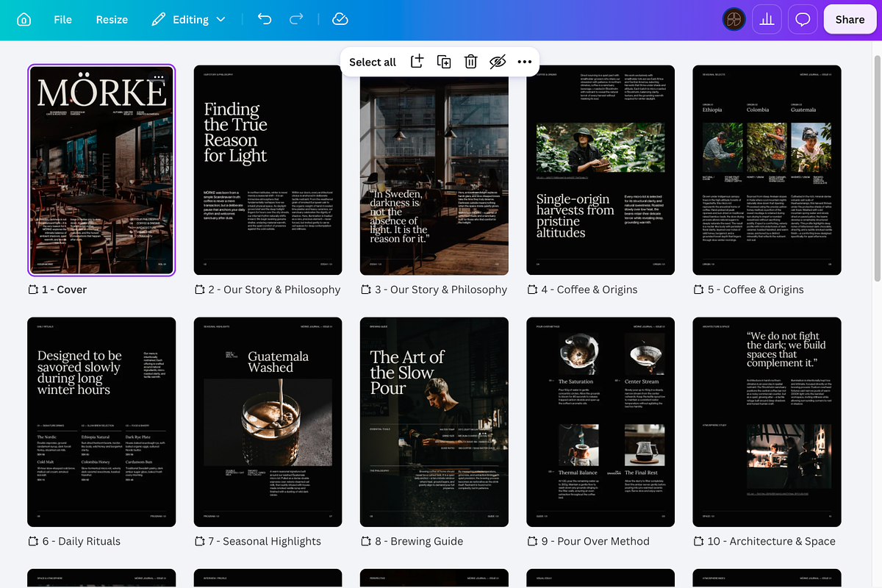Screen dimensions: 882x588
Task: Duplicate the selected page
Action: 444,62
